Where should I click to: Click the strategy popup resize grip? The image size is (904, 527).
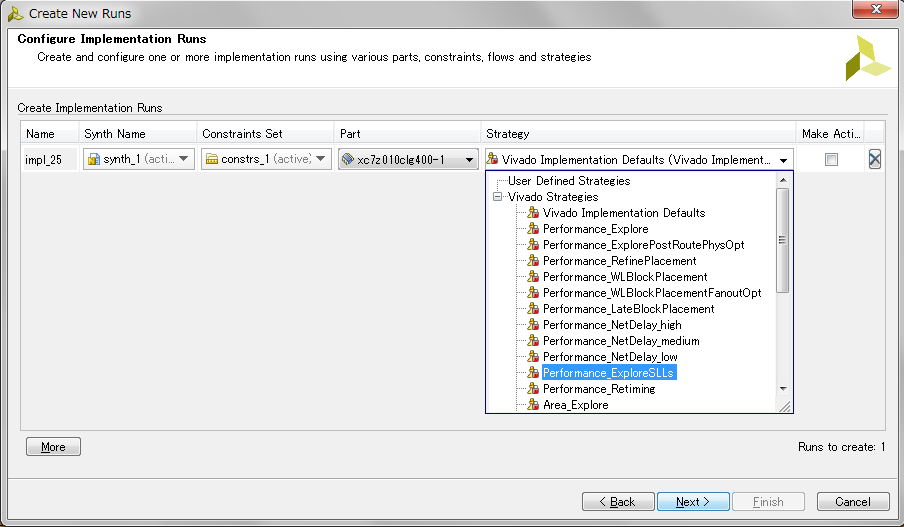(x=785, y=406)
